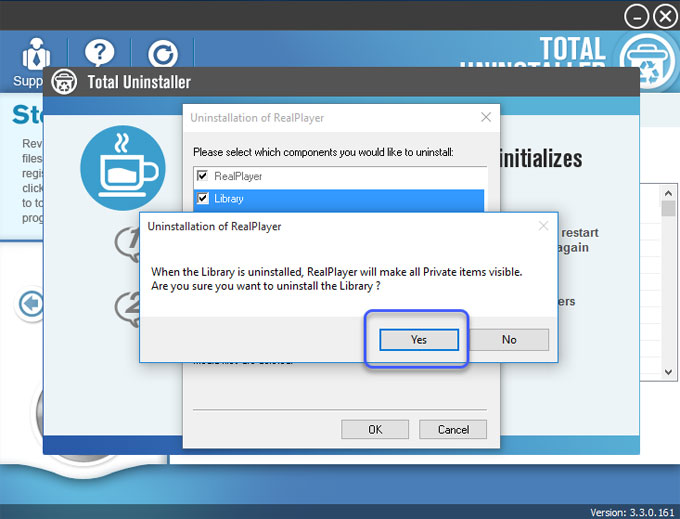This screenshot has height=519, width=680.
Task: Click the 'Please select which components' label
Action: click(323, 152)
